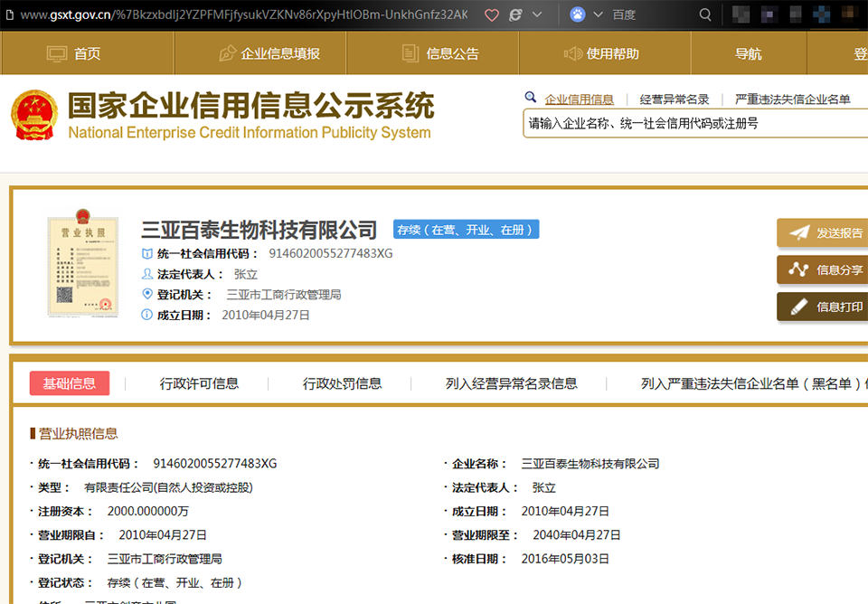Image resolution: width=868 pixels, height=604 pixels.
Task: Click the 注册资本 value 2000.000000万
Action: [x=147, y=511]
